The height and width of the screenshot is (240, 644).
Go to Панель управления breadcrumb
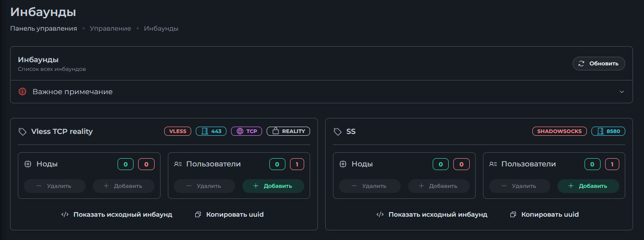pyautogui.click(x=43, y=28)
